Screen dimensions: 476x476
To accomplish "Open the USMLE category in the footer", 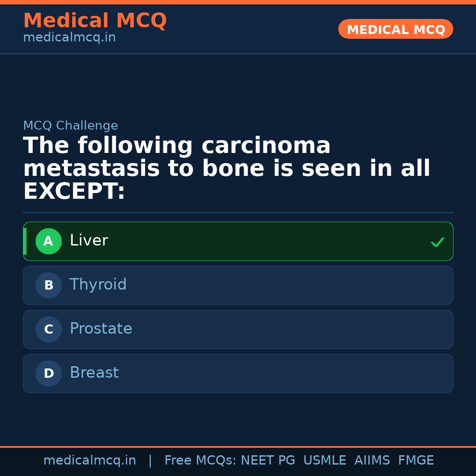I will pyautogui.click(x=325, y=460).
